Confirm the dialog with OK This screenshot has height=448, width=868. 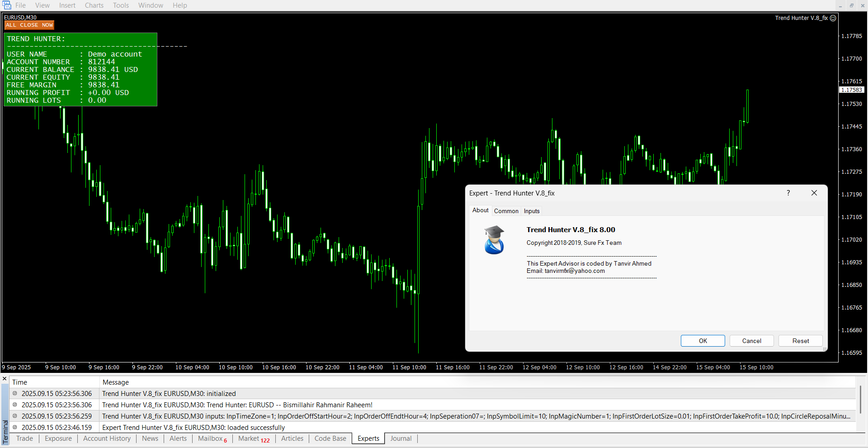tap(703, 341)
